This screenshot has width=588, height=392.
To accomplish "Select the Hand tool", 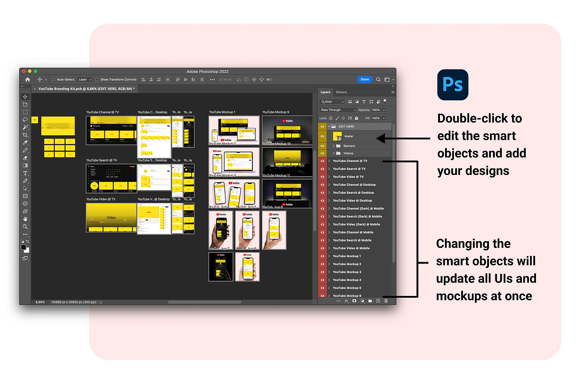I will coord(25,219).
